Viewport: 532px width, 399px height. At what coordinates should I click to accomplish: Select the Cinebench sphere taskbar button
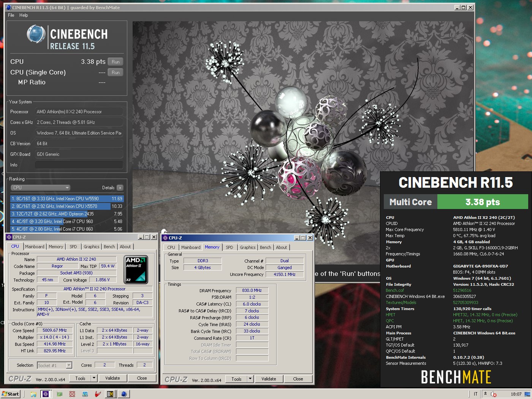tap(123, 394)
